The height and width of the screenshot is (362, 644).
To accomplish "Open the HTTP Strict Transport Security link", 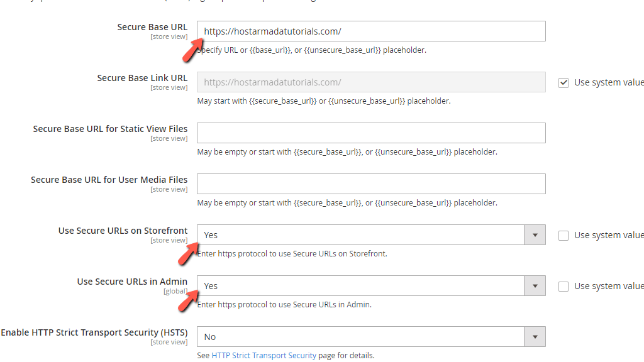I will point(264,356).
